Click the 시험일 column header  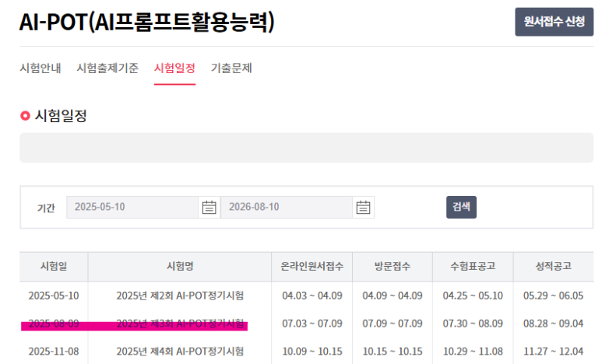pyautogui.click(x=54, y=266)
